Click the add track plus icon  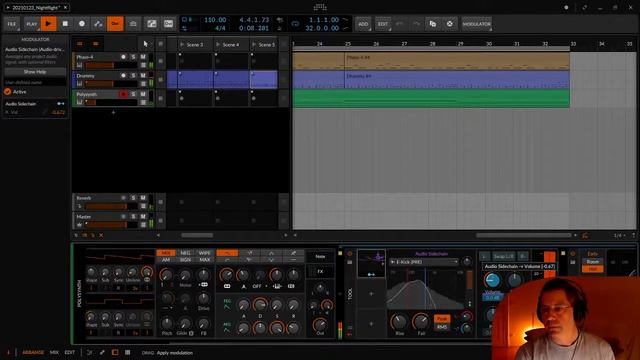(113, 112)
